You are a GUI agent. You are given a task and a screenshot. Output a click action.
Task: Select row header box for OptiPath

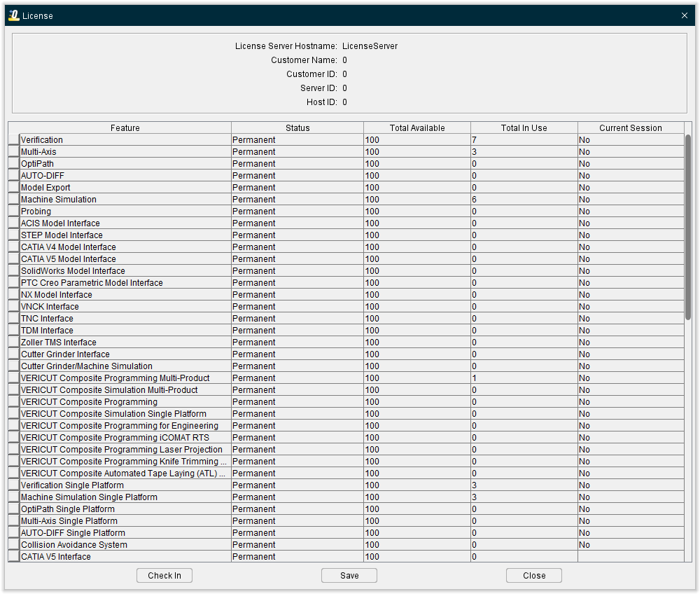tap(13, 163)
